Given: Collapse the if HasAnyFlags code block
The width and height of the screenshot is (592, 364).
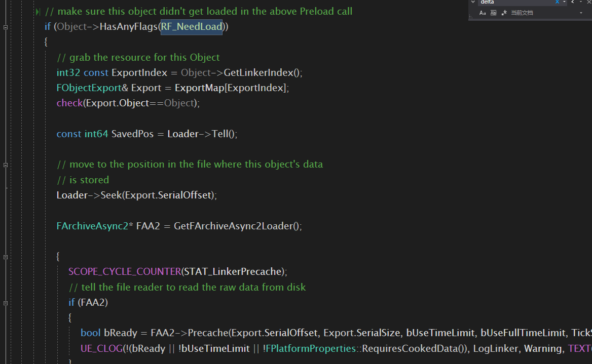Looking at the screenshot, I should click(x=6, y=27).
